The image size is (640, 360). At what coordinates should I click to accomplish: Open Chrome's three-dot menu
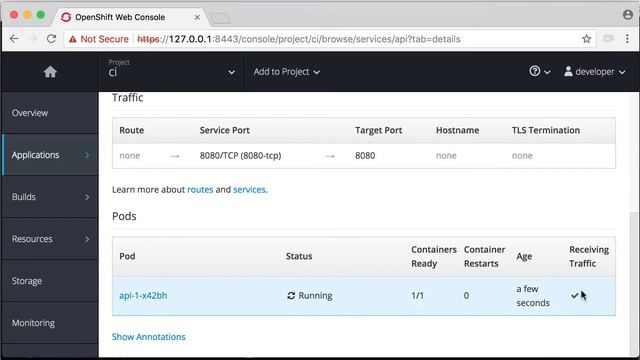[627, 39]
